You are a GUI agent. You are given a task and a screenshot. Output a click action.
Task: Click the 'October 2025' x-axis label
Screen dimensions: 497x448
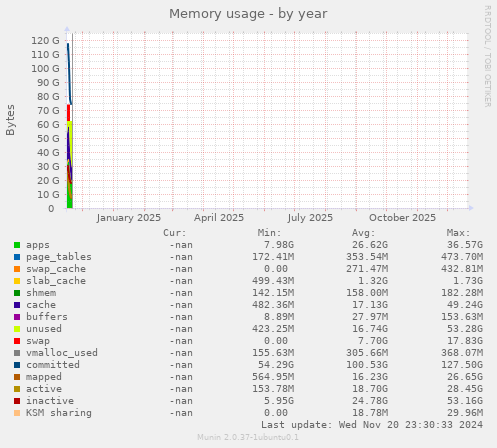pos(402,218)
